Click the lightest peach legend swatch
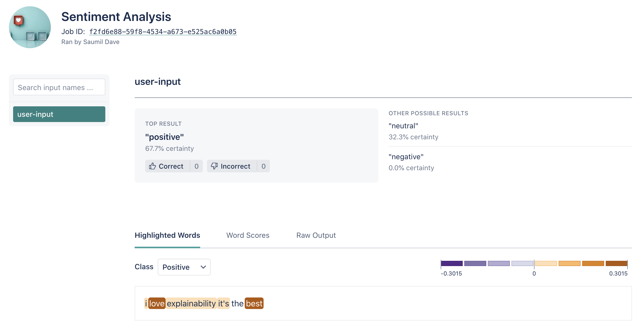Viewport: 644px width, 331px height. 546,263
